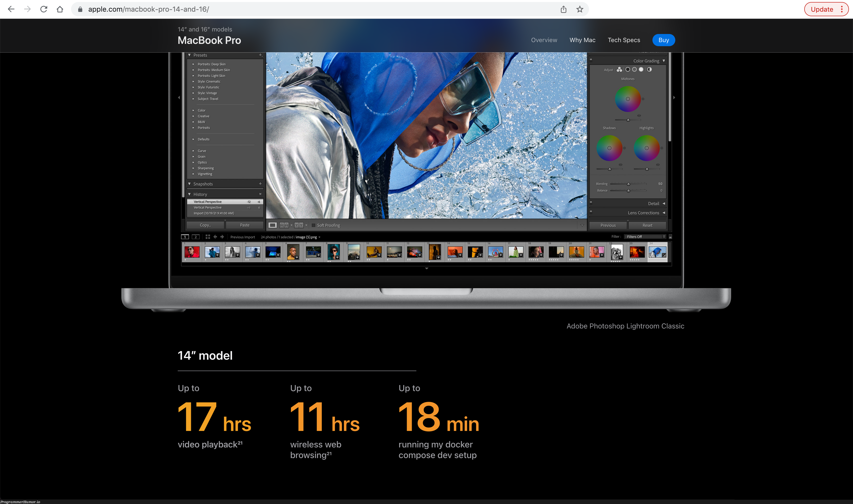This screenshot has width=853, height=504.
Task: Go to next source with filmstrip right arrow
Action: pyautogui.click(x=222, y=237)
